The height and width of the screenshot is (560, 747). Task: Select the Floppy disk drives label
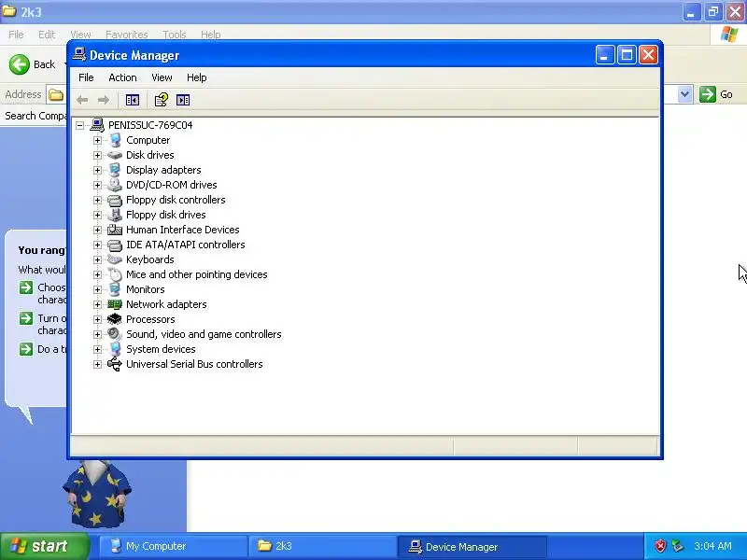click(166, 215)
